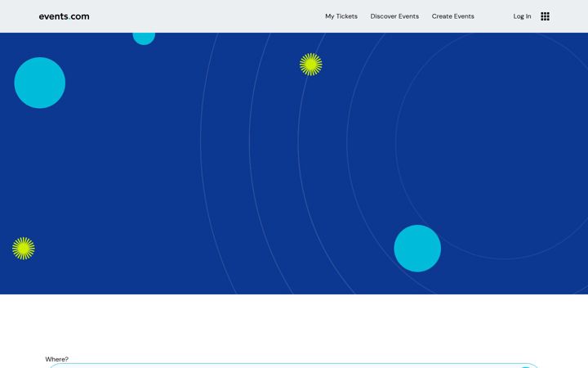Click the Log In link
588x368 pixels.
tap(522, 16)
